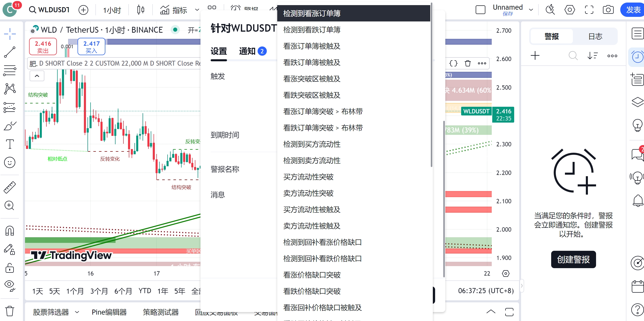The height and width of the screenshot is (321, 644).
Task: Open the candlestick chart type menu
Action: [x=141, y=10]
